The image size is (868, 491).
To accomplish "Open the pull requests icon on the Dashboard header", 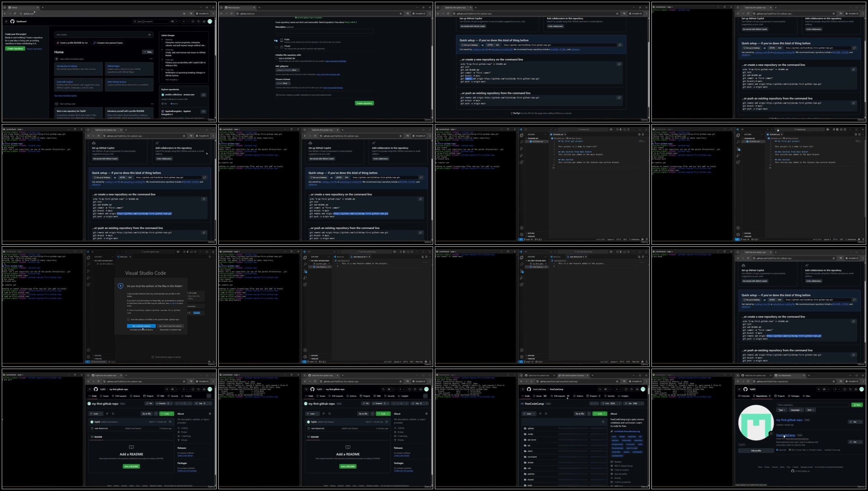I will [199, 21].
